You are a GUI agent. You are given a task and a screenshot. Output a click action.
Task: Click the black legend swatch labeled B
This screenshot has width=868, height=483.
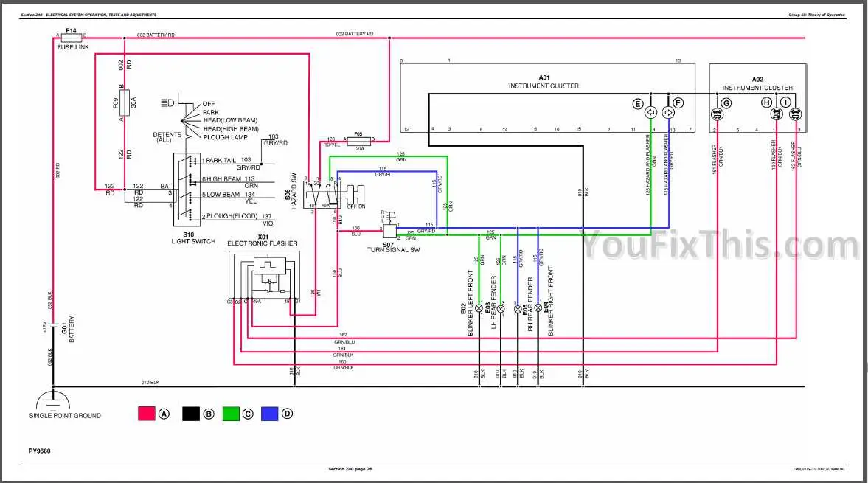[x=191, y=413]
